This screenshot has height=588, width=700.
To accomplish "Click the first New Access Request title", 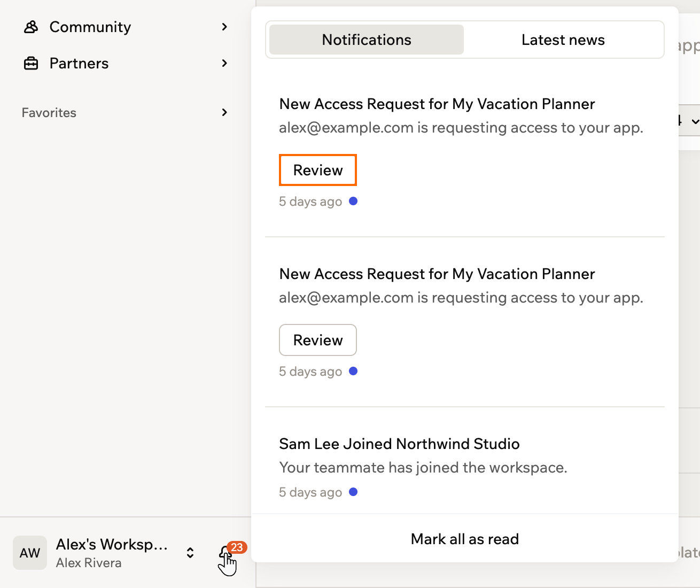I will [x=437, y=104].
